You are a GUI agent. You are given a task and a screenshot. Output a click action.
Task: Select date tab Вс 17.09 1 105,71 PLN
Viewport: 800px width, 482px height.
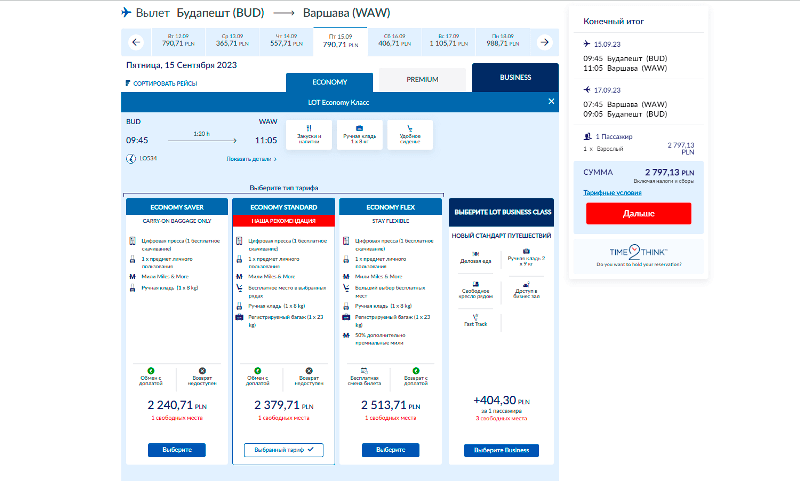[448, 41]
